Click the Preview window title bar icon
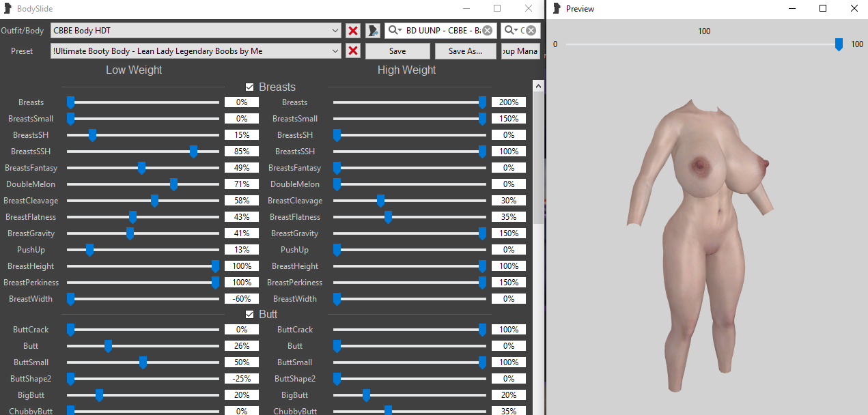The width and height of the screenshot is (868, 415). 557,9
